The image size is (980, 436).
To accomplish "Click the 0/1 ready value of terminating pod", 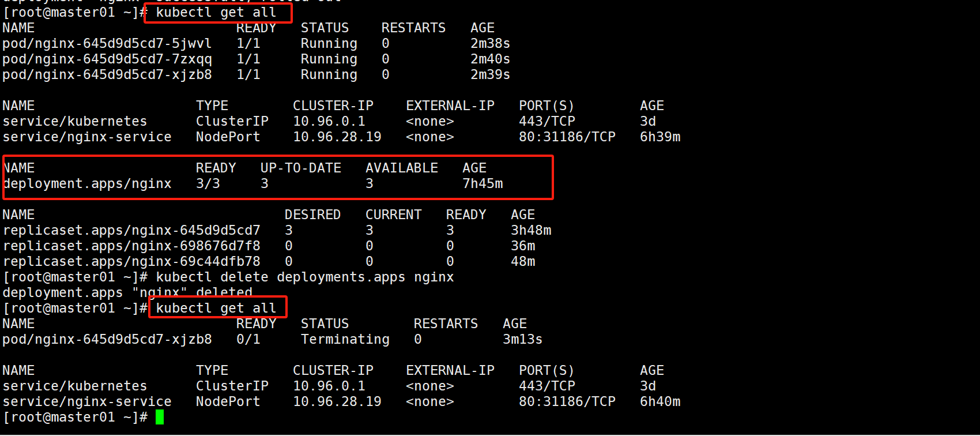I will point(248,340).
